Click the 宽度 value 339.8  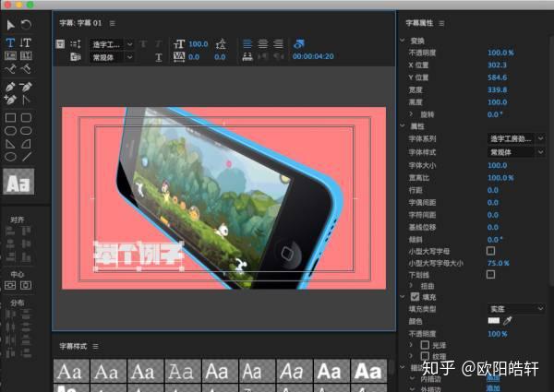[x=497, y=89]
